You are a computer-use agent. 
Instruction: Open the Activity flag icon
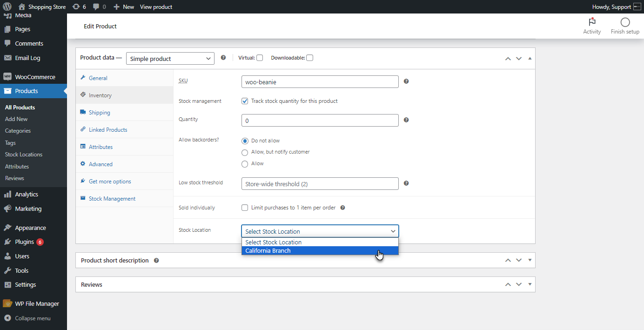point(592,22)
